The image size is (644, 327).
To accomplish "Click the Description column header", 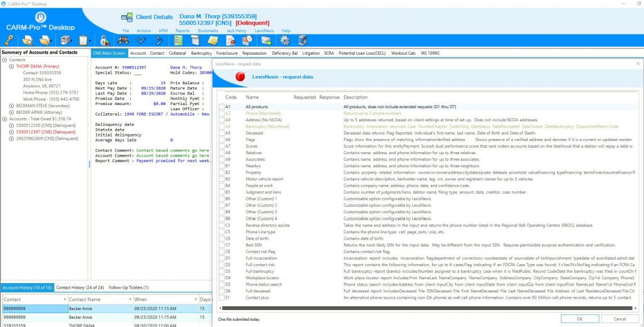I will click(356, 97).
